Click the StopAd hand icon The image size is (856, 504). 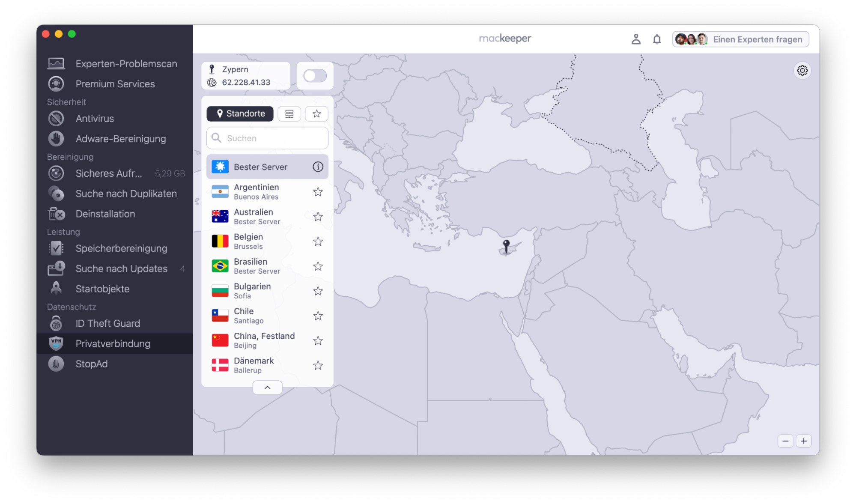[x=56, y=364]
